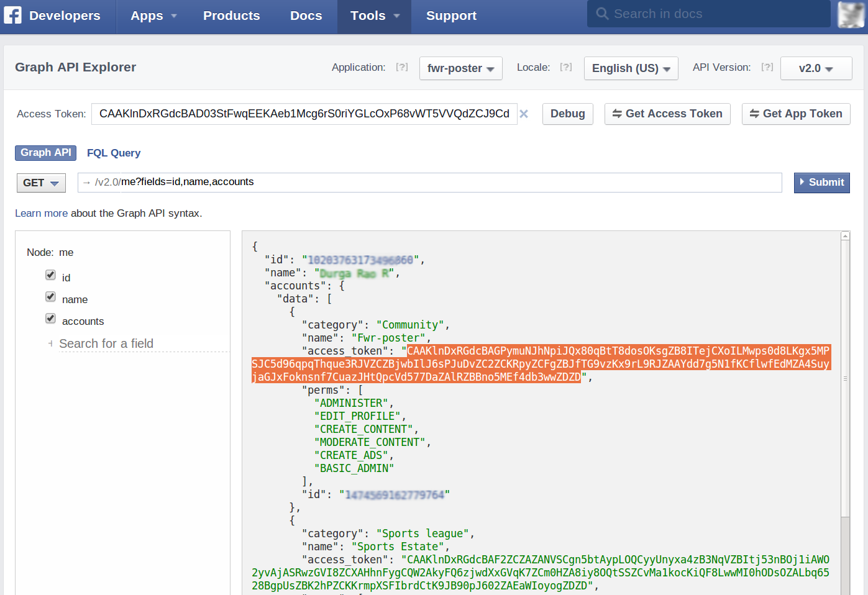
Task: Open the Docs menu item
Action: 306,16
